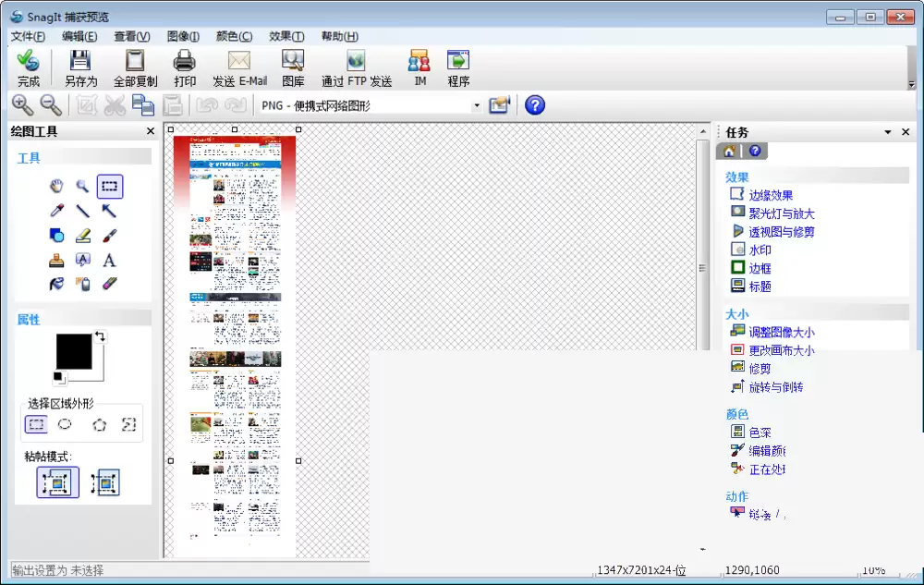Screen dimensions: 924x585
Task: Select the Fill paint bucket tool
Action: click(56, 284)
